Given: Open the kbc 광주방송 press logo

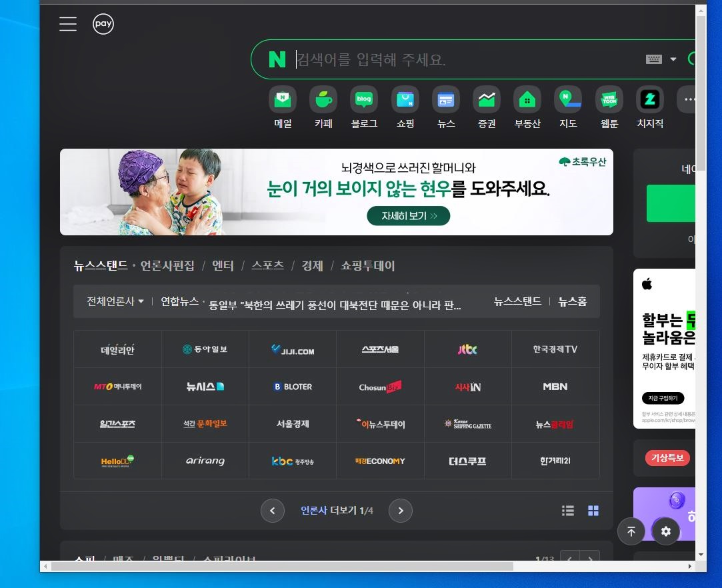Looking at the screenshot, I should [x=293, y=461].
